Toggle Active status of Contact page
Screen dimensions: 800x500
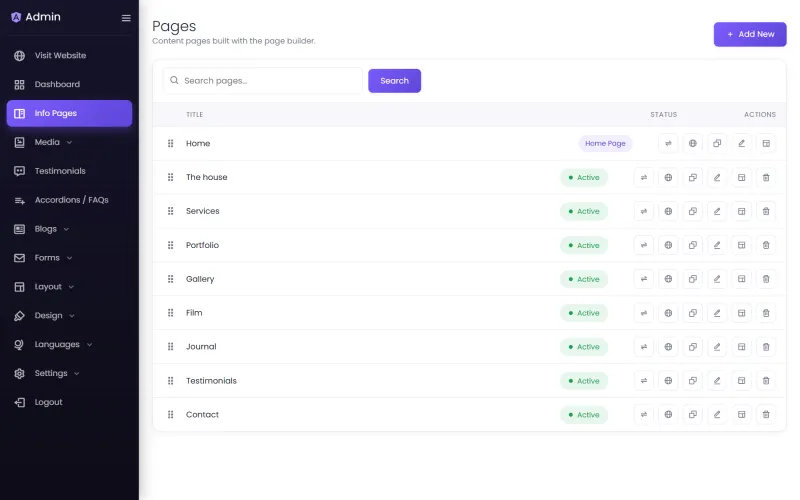(x=584, y=415)
